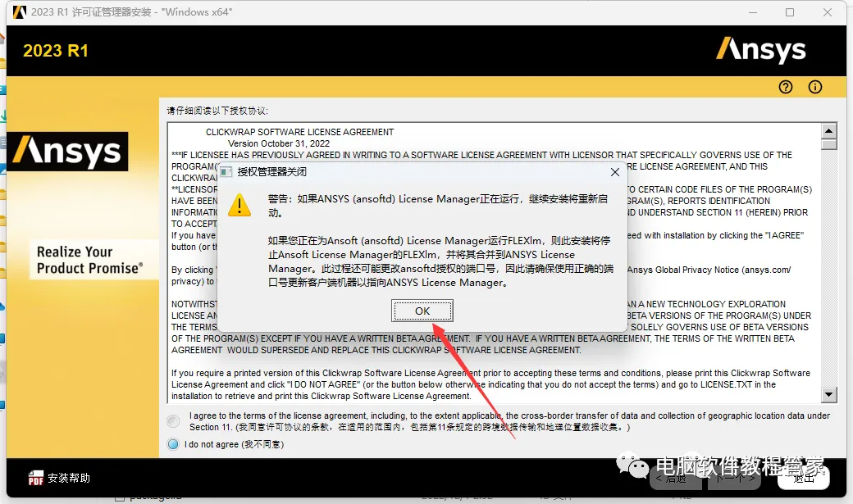Image resolution: width=853 pixels, height=504 pixels.
Task: Select the I agree license radio button
Action: point(173,421)
